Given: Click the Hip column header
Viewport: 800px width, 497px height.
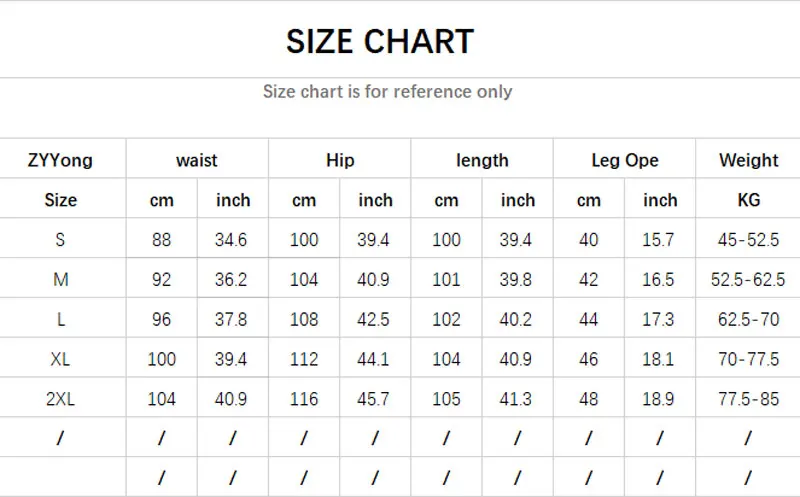Looking at the screenshot, I should [x=340, y=160].
